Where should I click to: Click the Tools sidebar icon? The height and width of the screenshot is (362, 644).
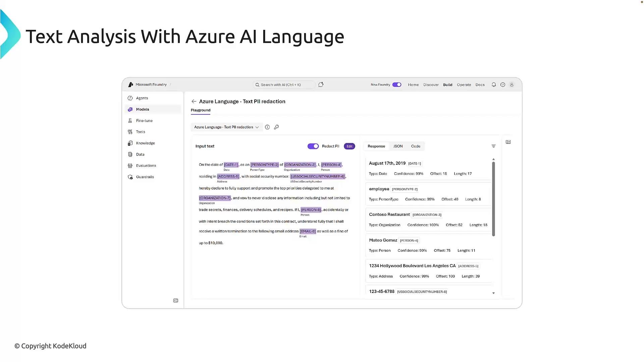pos(130,132)
